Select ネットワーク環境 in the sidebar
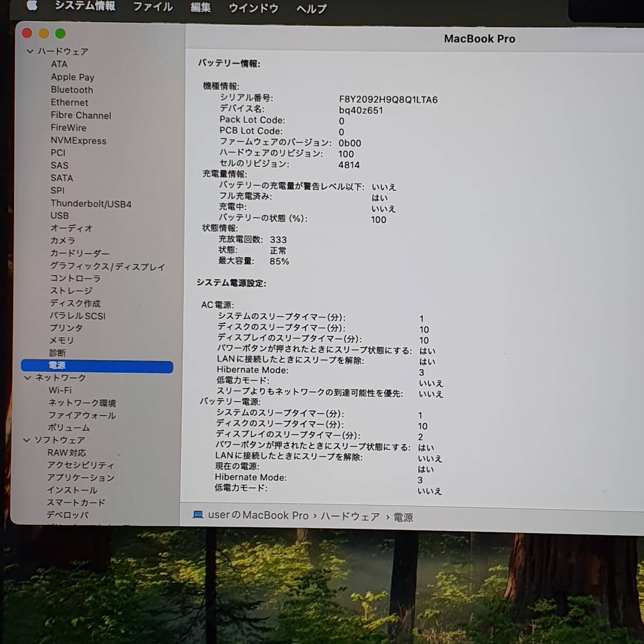 (x=82, y=402)
